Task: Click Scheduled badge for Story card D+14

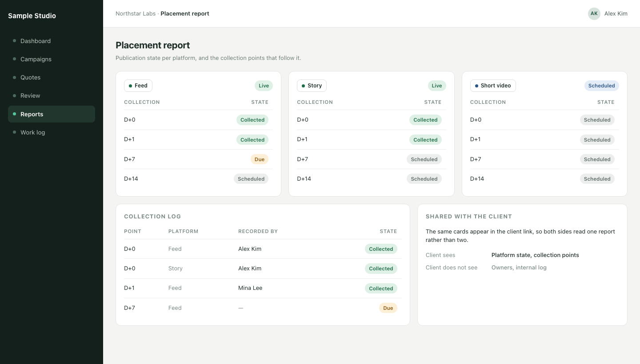Action: (424, 179)
